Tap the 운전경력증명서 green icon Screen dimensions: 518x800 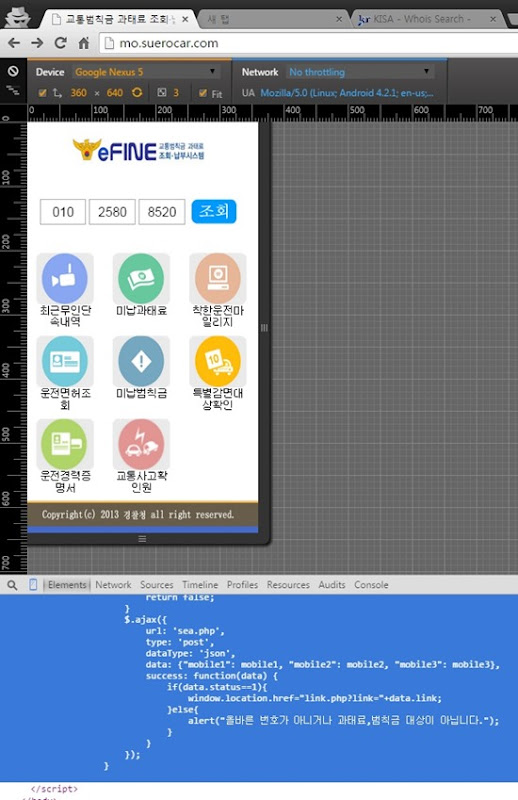[65, 444]
